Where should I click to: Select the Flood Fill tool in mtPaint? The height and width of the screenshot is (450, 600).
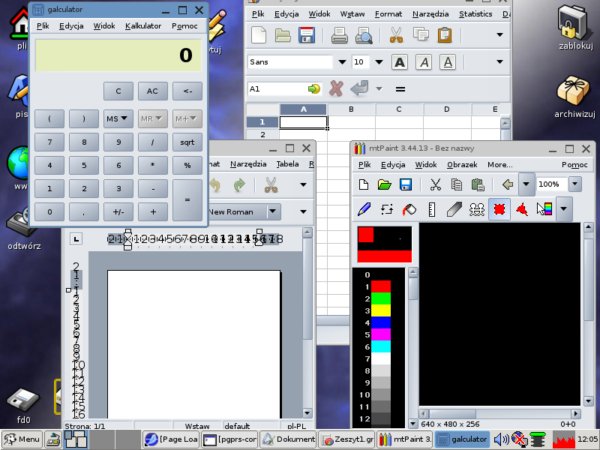click(409, 209)
